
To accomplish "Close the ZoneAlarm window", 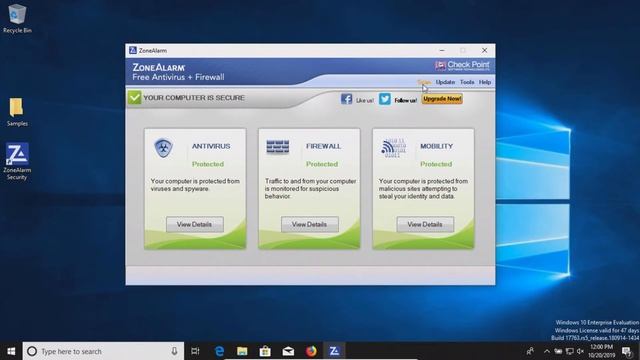I will [484, 51].
